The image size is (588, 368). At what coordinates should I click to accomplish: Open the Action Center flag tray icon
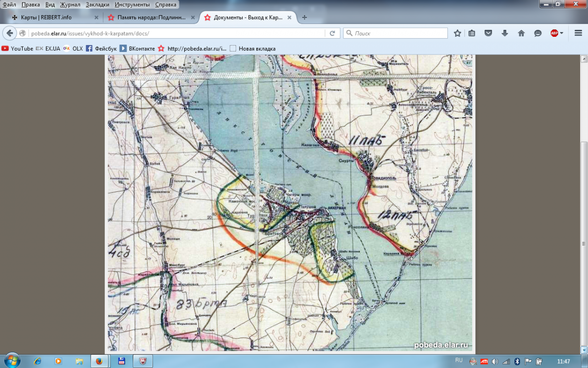(528, 362)
